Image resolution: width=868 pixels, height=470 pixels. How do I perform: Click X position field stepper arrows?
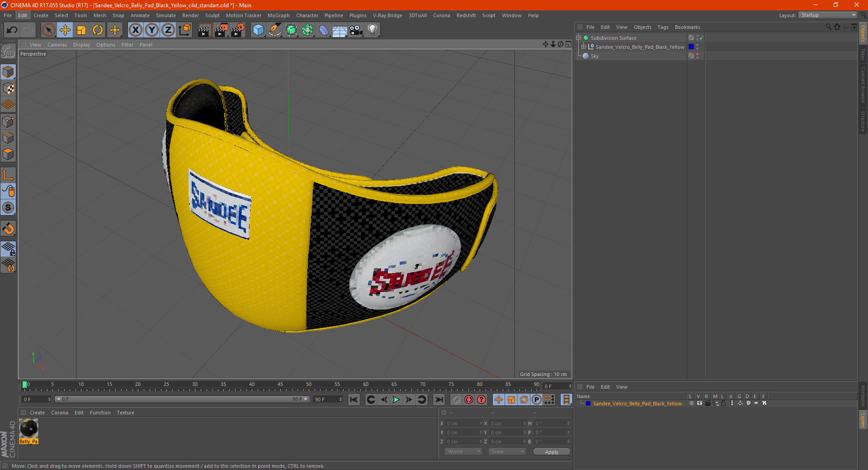click(x=481, y=423)
